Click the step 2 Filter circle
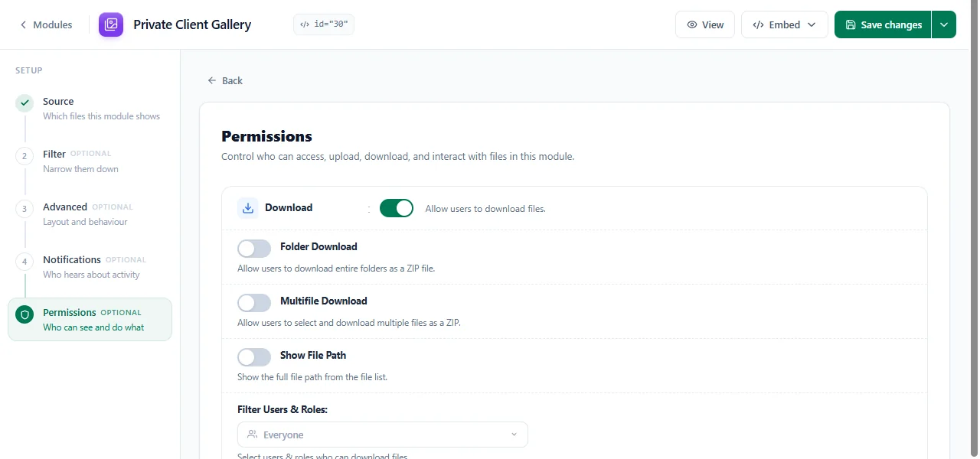 (24, 155)
